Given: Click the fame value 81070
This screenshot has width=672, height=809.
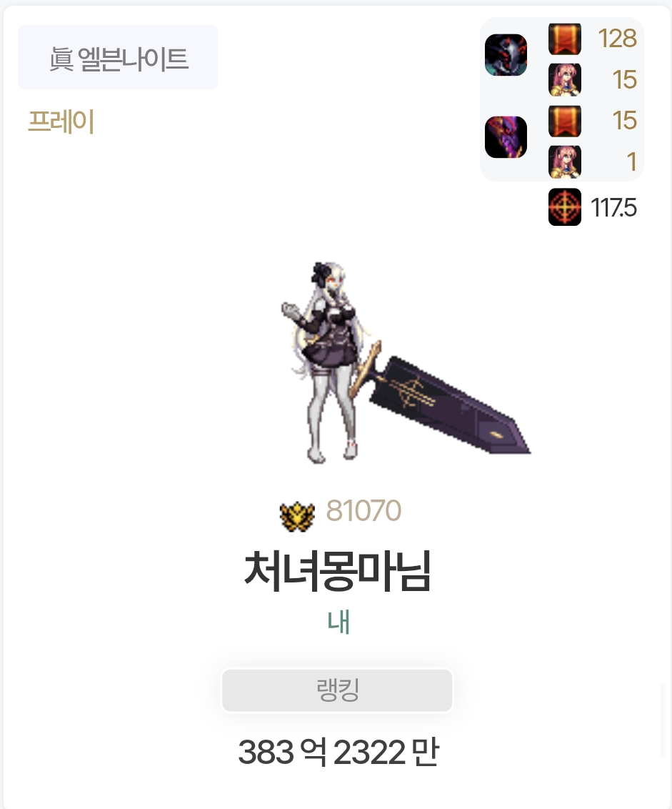Looking at the screenshot, I should (363, 511).
